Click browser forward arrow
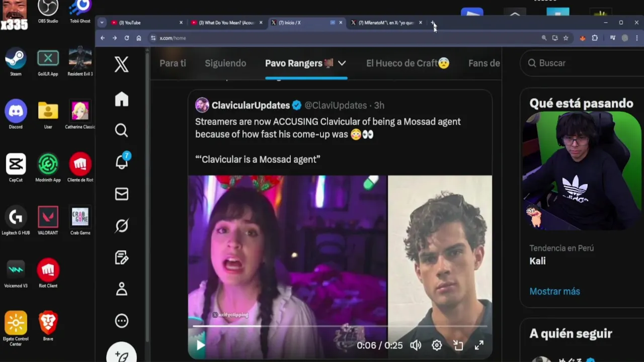The height and width of the screenshot is (362, 644). pyautogui.click(x=115, y=38)
